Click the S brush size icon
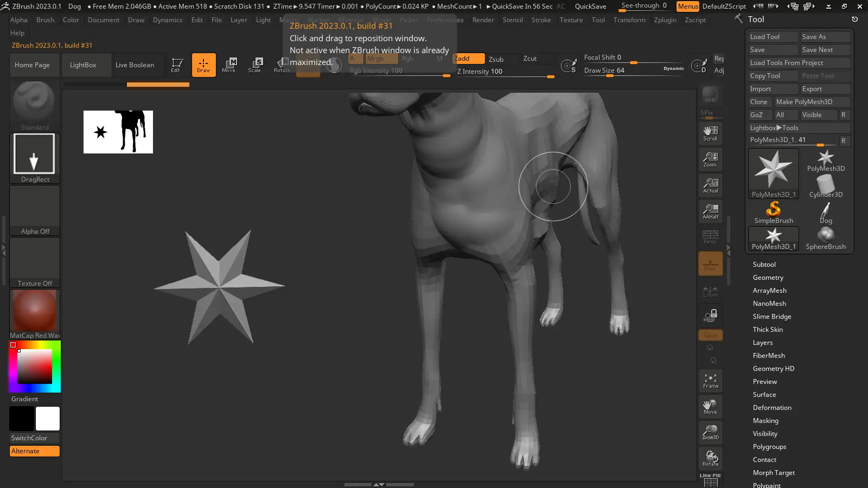 coord(569,66)
